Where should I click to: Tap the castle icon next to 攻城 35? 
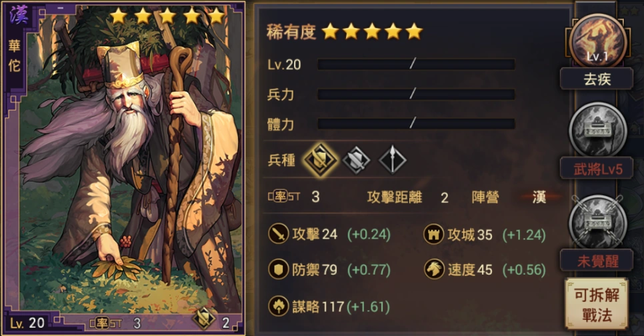[434, 234]
